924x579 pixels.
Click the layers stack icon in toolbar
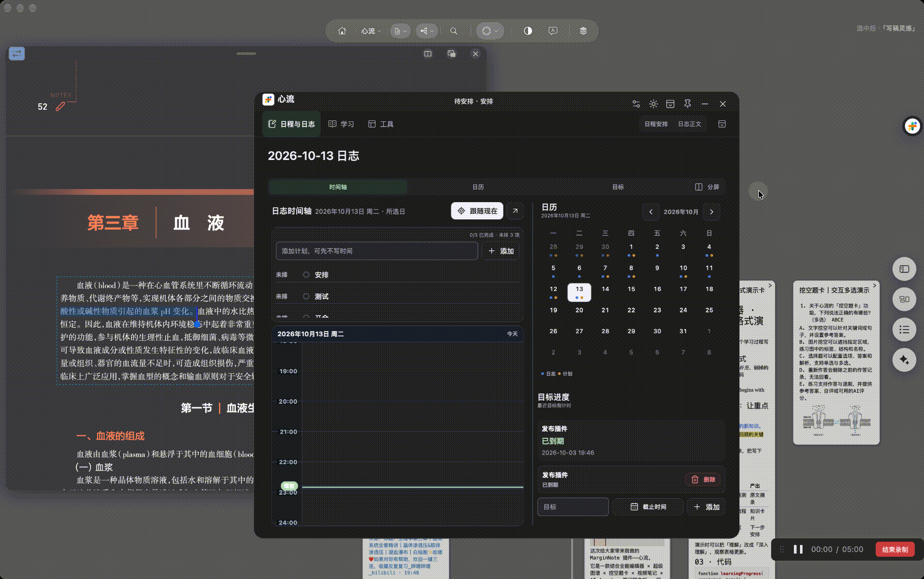(583, 31)
